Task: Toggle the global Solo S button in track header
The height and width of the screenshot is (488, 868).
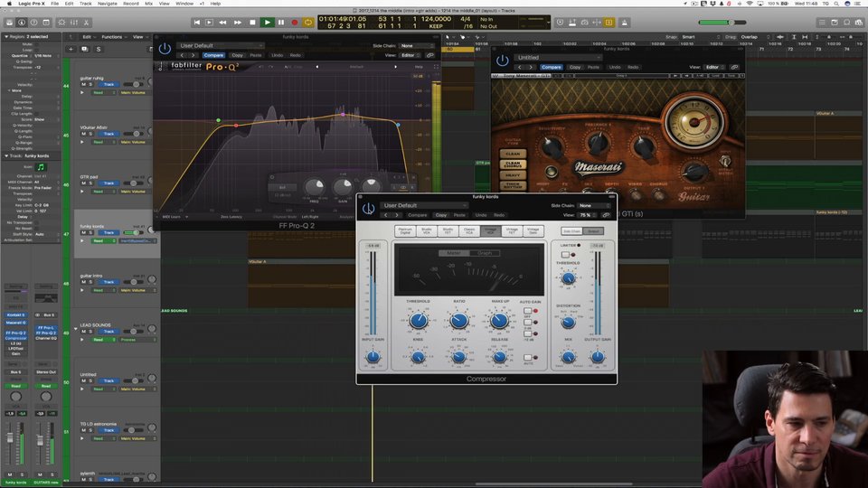Action: pyautogui.click(x=99, y=49)
